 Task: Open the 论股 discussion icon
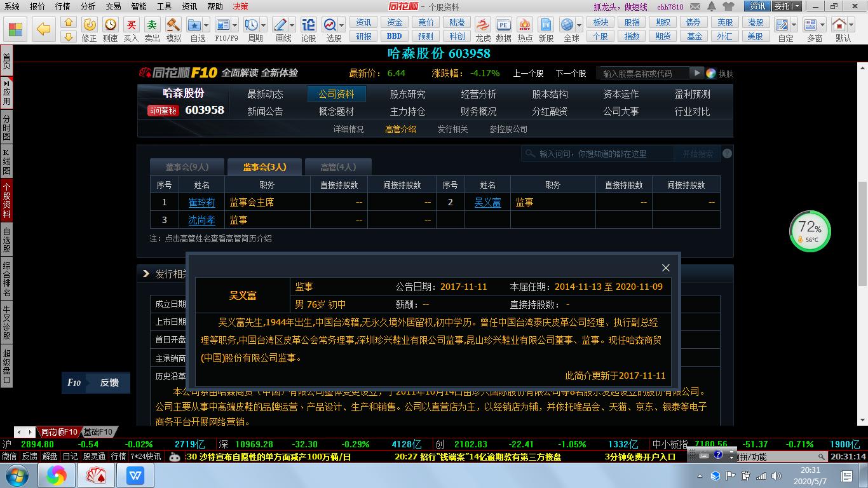308,25
